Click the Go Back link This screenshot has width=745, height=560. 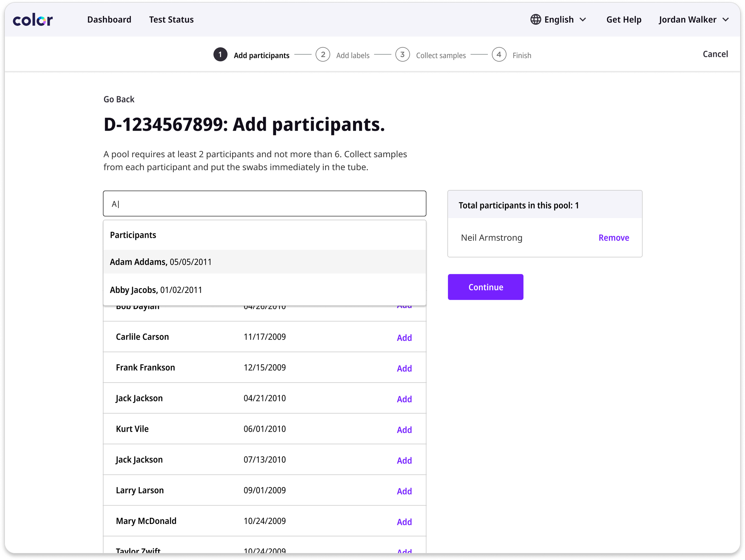119,99
